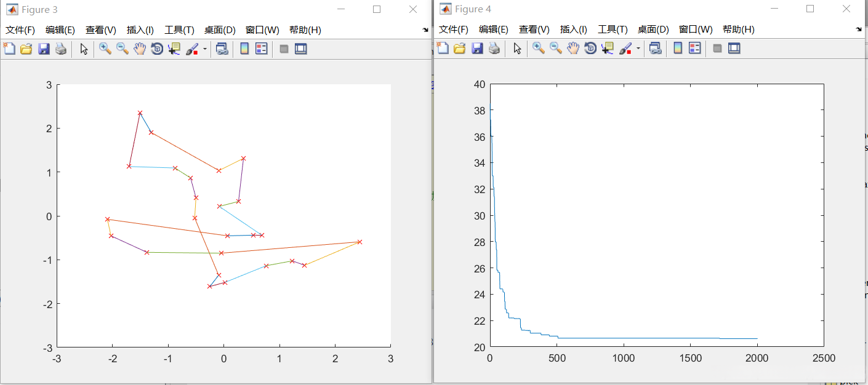
Task: Open 桌面(D) menu in Figure 3
Action: click(x=220, y=30)
